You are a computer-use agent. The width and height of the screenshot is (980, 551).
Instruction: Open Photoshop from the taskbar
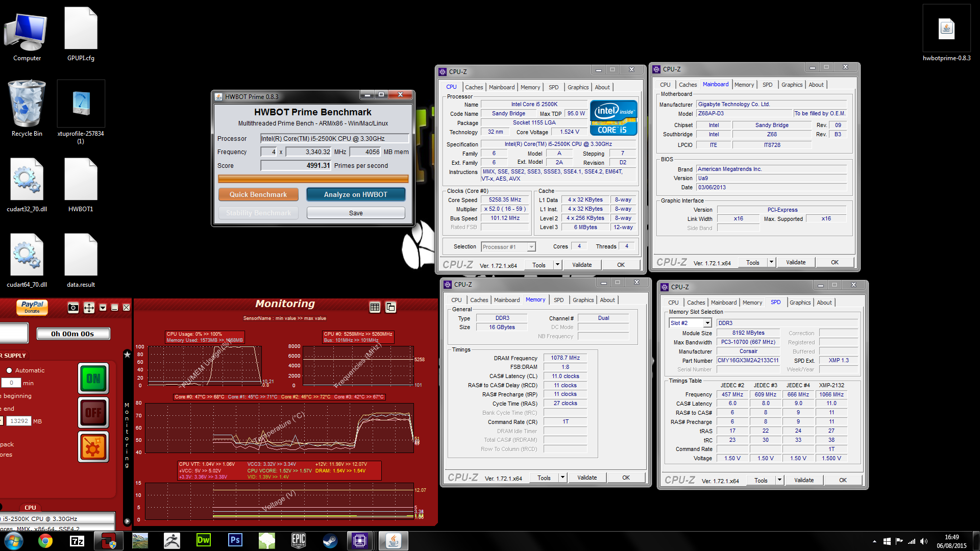[235, 541]
